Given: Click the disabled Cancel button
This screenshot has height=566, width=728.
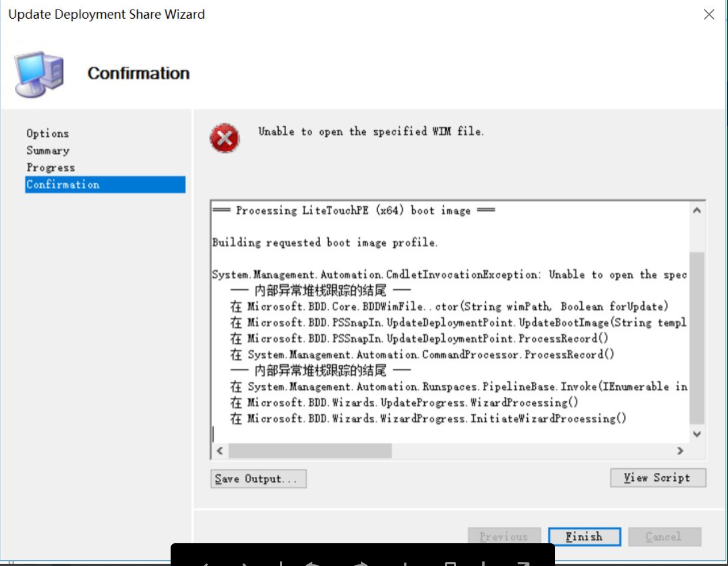Looking at the screenshot, I should coord(664,536).
